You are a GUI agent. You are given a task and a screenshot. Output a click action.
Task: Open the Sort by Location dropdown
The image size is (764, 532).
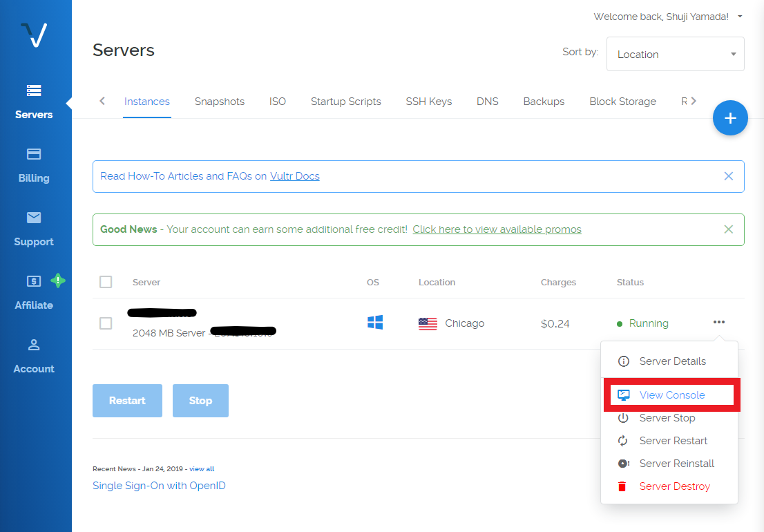coord(675,54)
